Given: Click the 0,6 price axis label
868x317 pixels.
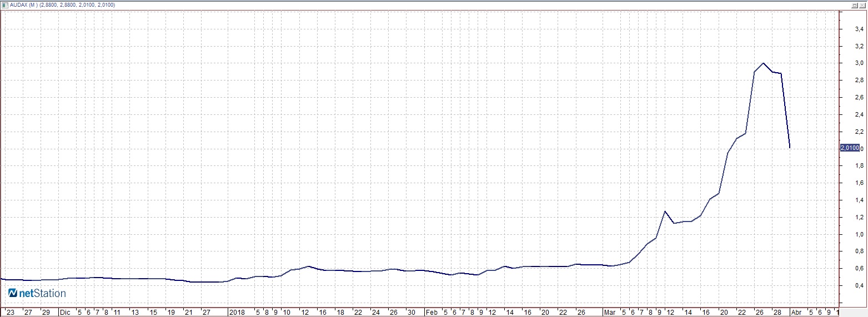Looking at the screenshot, I should tap(859, 268).
